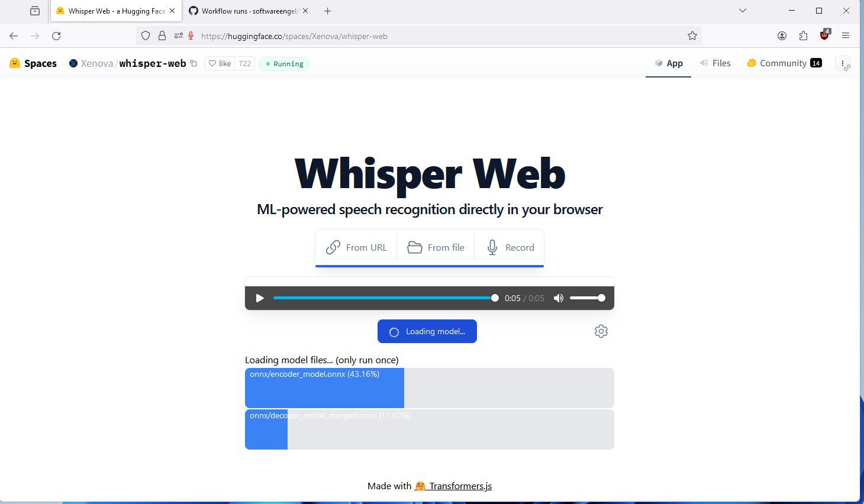Image resolution: width=864 pixels, height=504 pixels.
Task: View the 722 likes count
Action: point(245,63)
